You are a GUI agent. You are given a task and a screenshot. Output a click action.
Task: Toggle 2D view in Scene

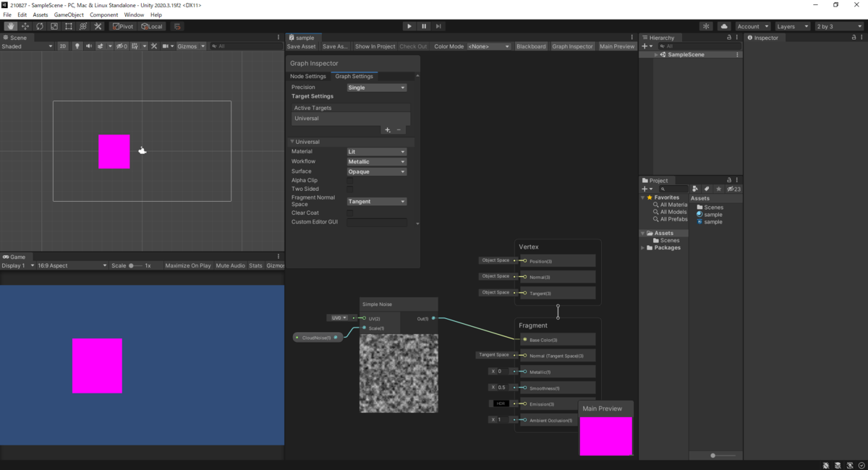[63, 46]
